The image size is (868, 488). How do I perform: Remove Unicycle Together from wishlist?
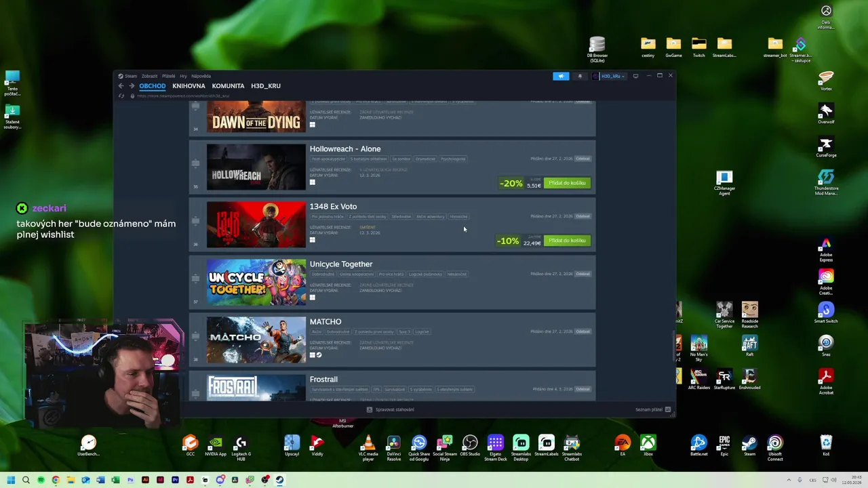(x=583, y=274)
